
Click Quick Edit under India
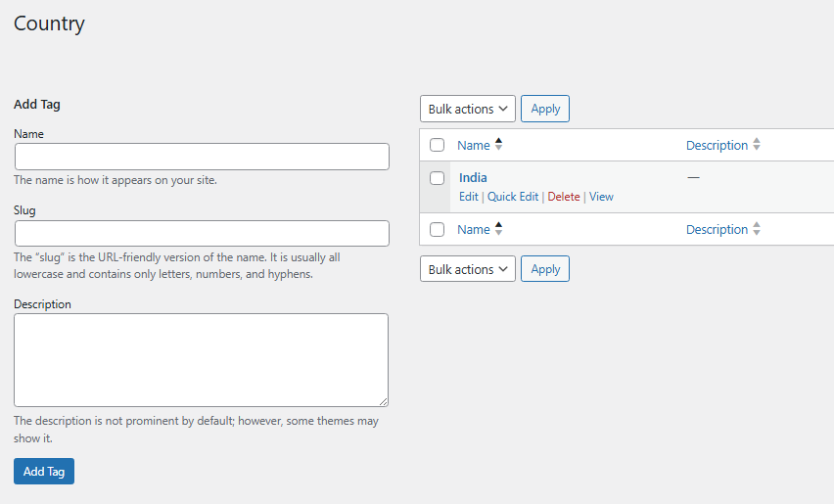tap(513, 197)
